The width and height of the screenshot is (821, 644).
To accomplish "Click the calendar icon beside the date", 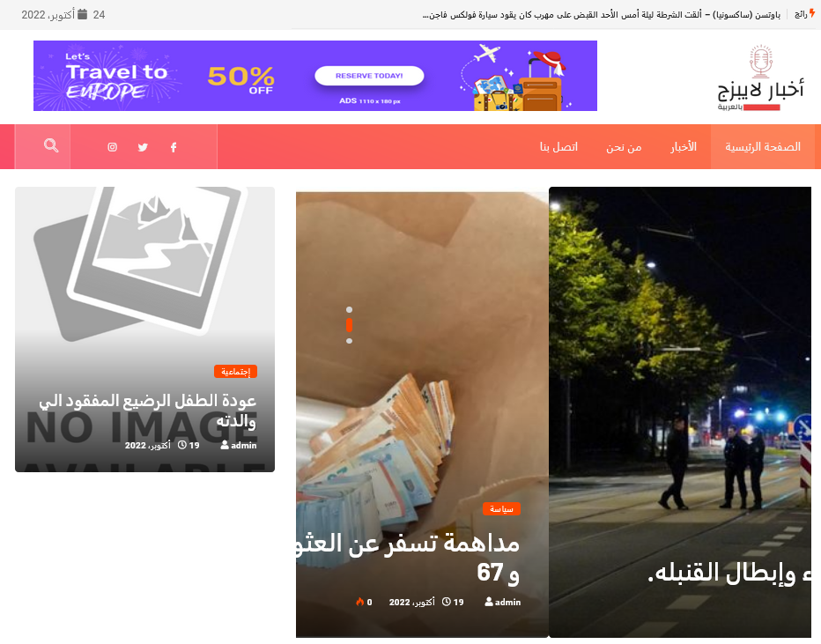I will tap(82, 14).
